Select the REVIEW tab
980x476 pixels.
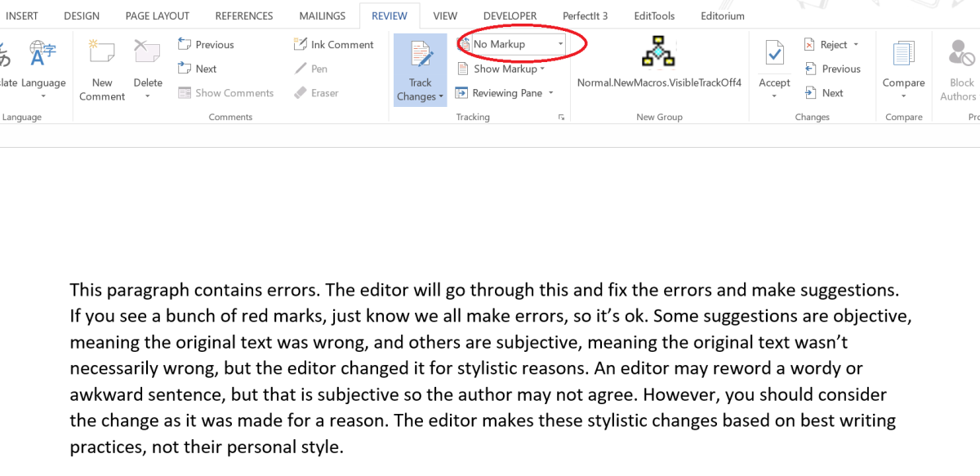390,16
